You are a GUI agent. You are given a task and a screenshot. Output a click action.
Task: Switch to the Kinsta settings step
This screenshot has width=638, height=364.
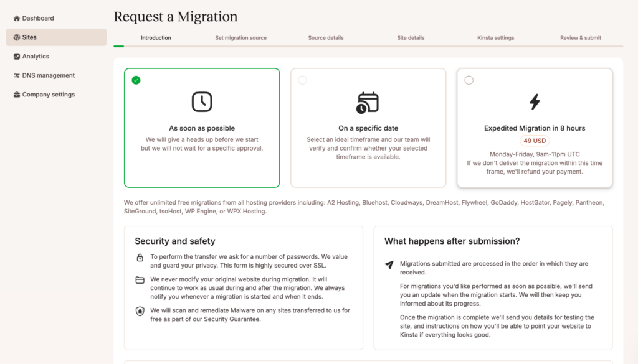495,37
